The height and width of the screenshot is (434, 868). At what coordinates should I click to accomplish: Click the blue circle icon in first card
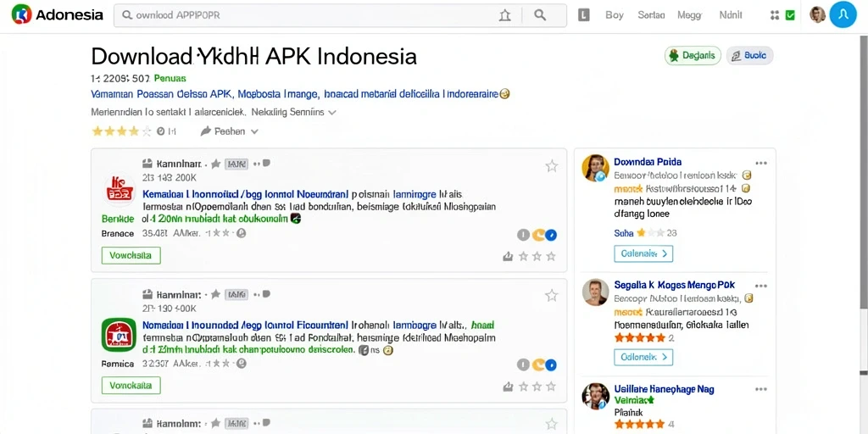[x=551, y=236]
